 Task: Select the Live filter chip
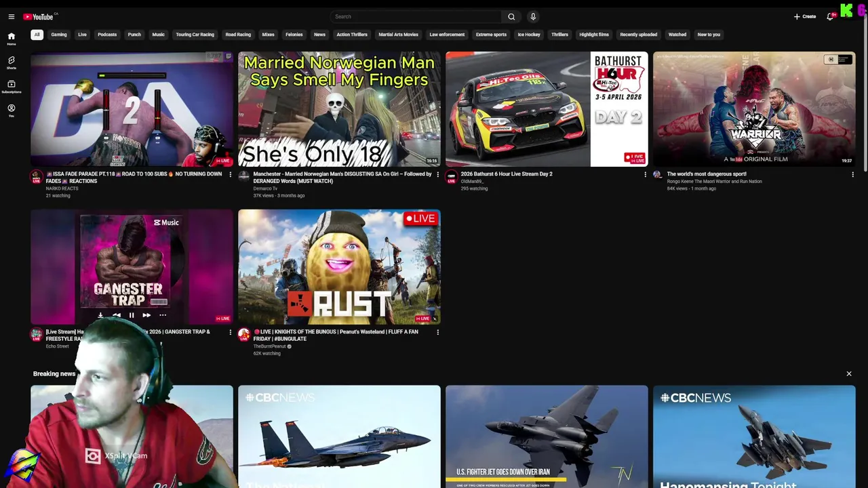82,35
